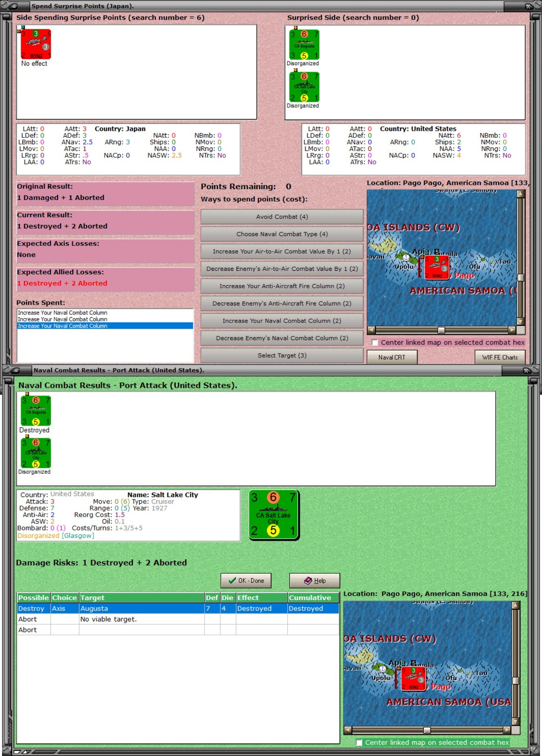The image size is (542, 756).
Task: Click the 'No effect' label under the B5N2 counter
Action: pyautogui.click(x=34, y=64)
